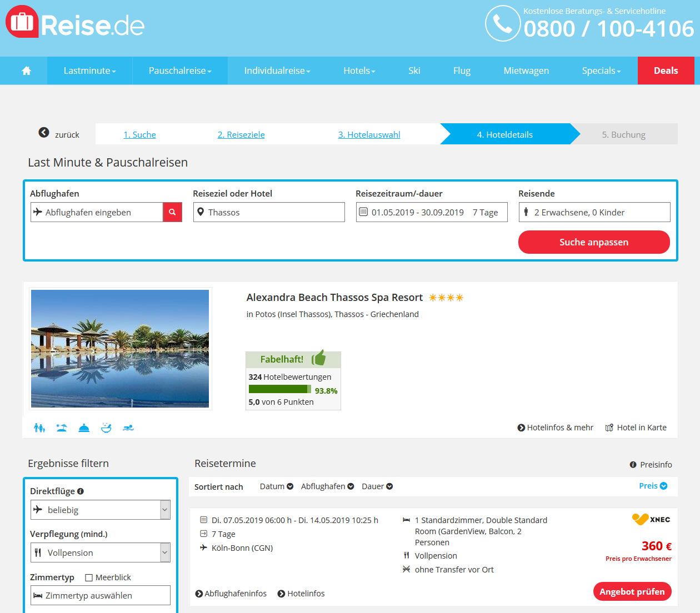Click the info icon next to Direktflüge

(x=81, y=491)
